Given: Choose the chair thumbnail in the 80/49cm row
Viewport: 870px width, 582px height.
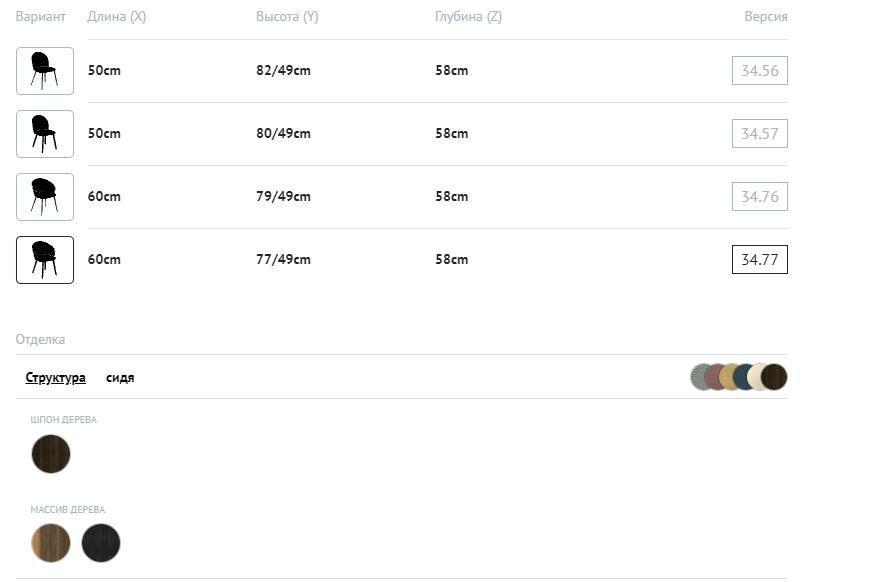Looking at the screenshot, I should click(45, 134).
